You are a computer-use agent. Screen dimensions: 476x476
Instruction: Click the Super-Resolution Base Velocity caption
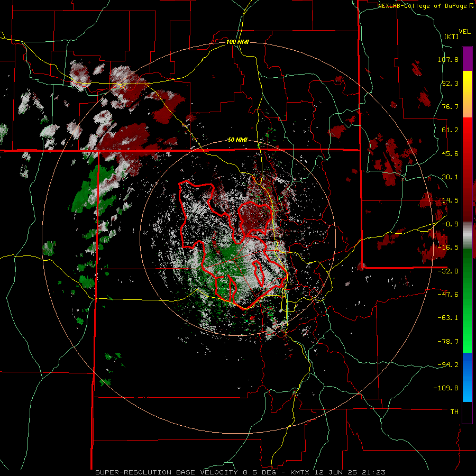tap(241, 472)
